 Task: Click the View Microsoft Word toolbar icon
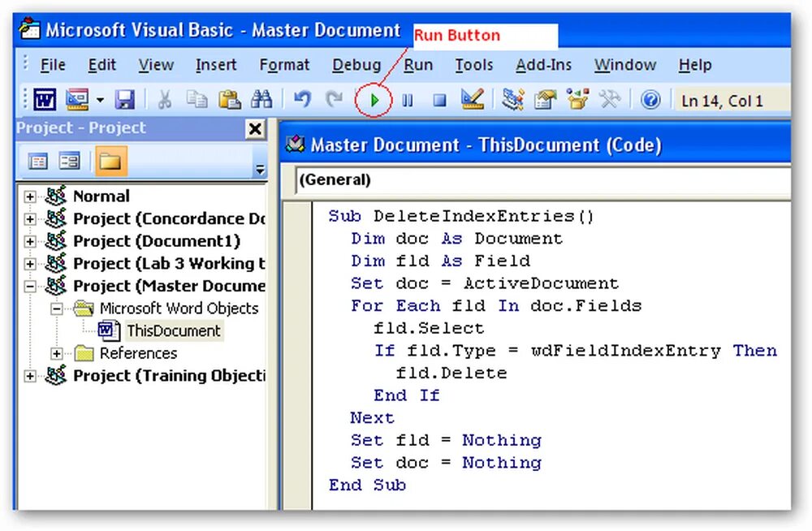click(45, 99)
